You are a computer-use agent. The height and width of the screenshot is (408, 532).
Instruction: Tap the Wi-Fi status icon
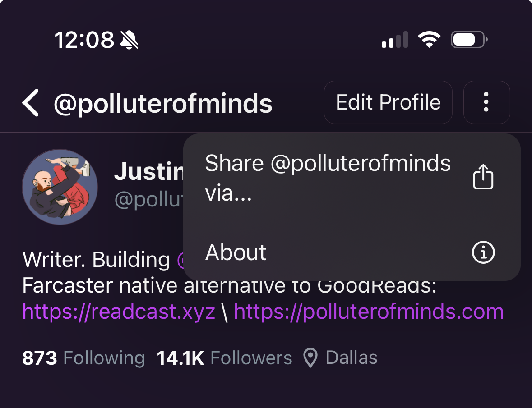tap(429, 40)
